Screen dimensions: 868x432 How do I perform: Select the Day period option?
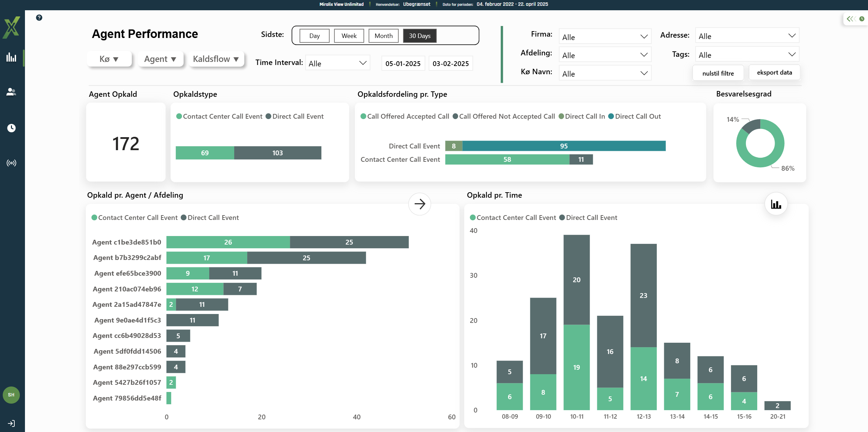(x=314, y=36)
